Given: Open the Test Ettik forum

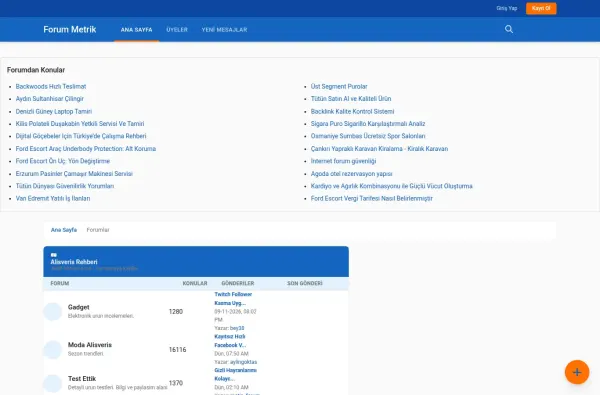Looking at the screenshot, I should click(82, 379).
